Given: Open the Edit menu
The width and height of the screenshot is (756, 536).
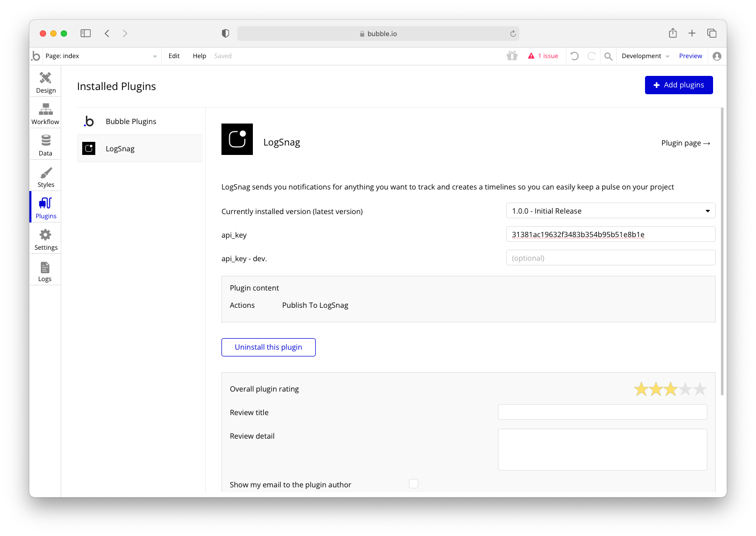Looking at the screenshot, I should [174, 56].
